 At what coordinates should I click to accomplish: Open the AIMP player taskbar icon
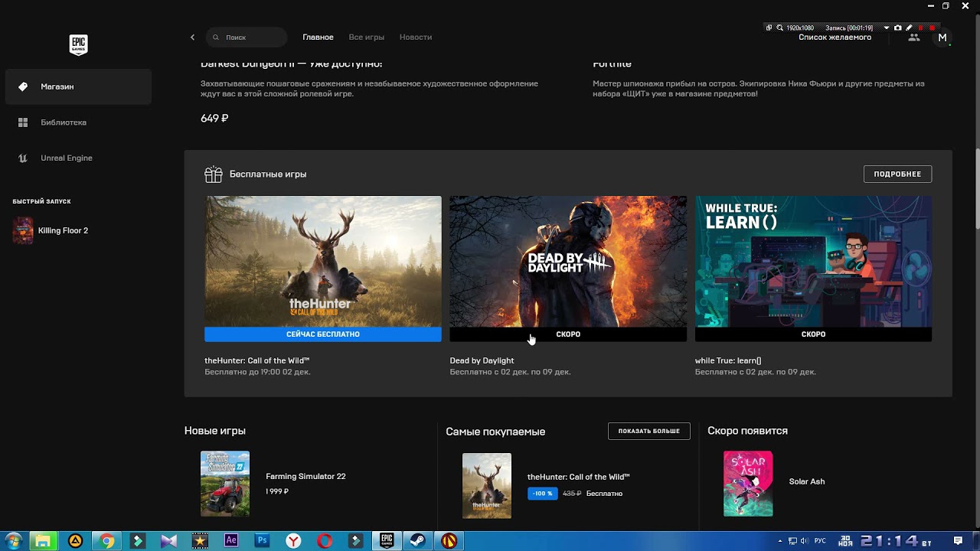75,541
